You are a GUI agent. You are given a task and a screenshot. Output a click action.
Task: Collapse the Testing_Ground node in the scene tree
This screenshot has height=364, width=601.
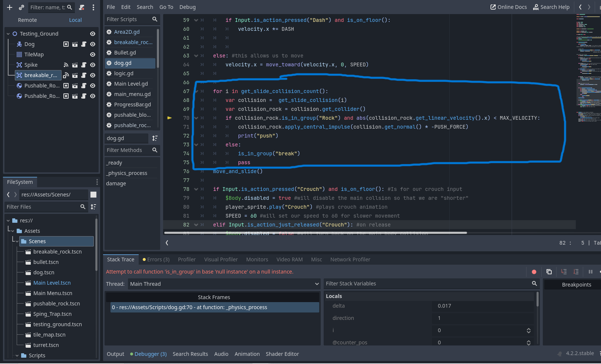coord(8,33)
